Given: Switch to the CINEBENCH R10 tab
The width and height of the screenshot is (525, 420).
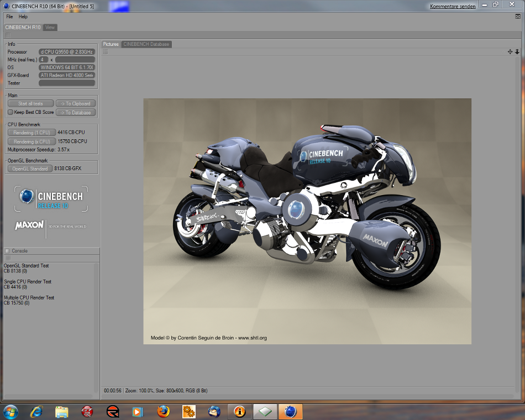Looking at the screenshot, I should pos(23,27).
